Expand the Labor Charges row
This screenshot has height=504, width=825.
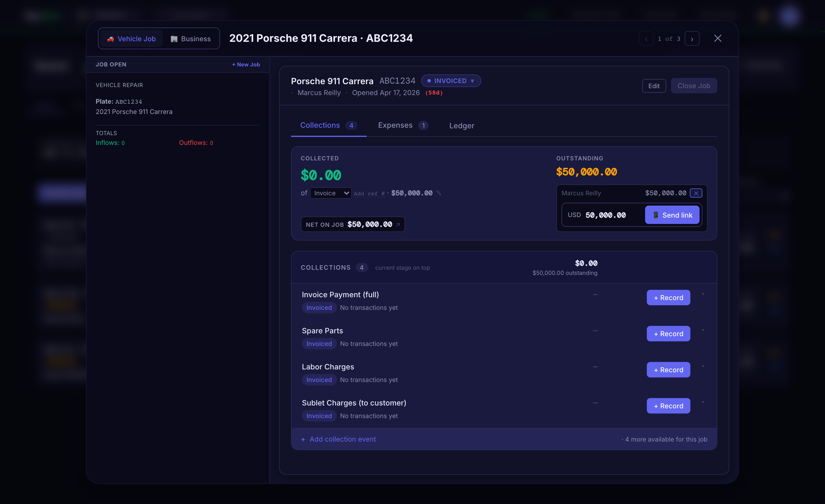(x=703, y=367)
